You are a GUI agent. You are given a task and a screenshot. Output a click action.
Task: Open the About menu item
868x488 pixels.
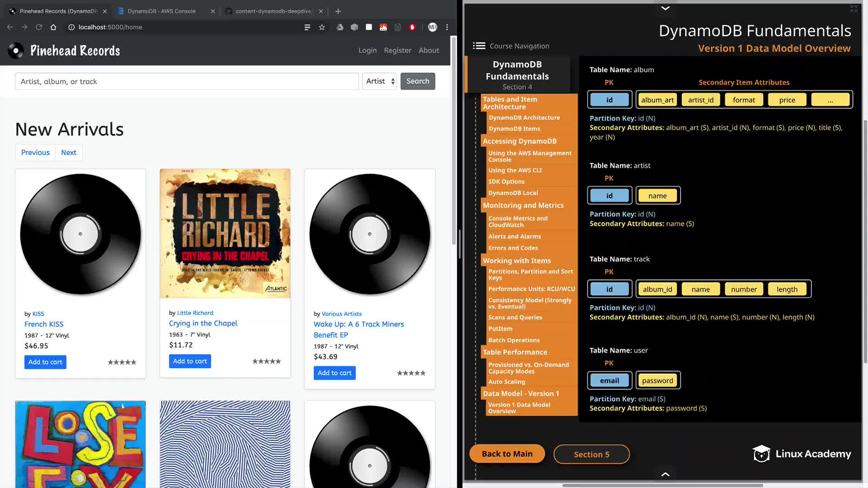[x=428, y=50]
